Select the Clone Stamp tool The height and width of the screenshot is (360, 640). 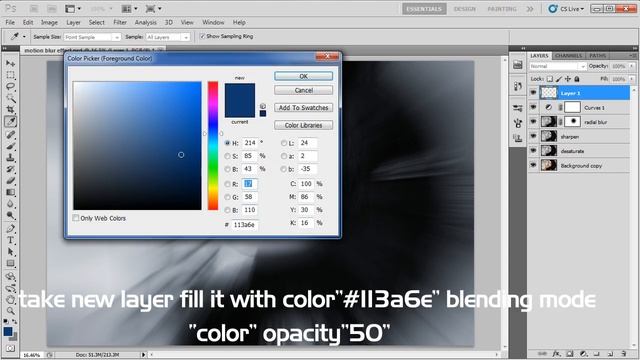pyautogui.click(x=11, y=157)
